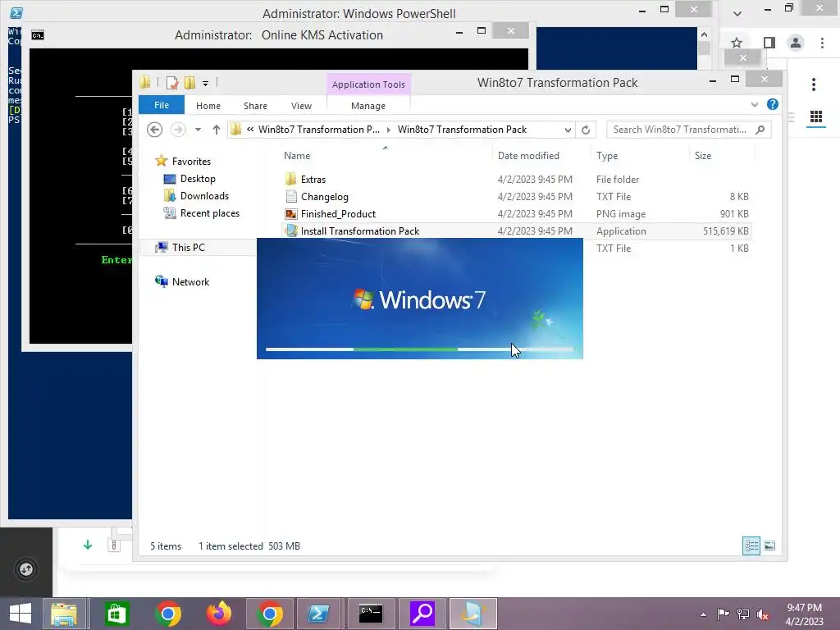Open Firefox from the taskbar
The height and width of the screenshot is (630, 840).
pyautogui.click(x=219, y=614)
